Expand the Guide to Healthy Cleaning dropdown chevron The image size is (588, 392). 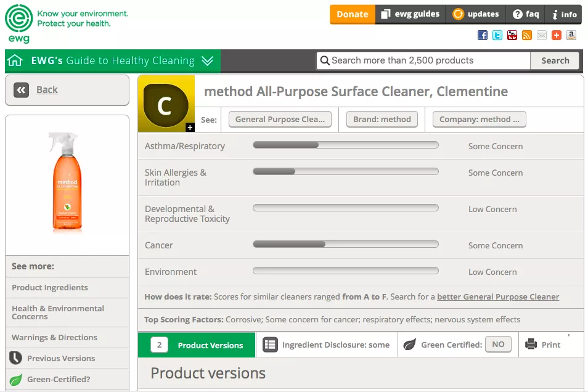pos(207,60)
